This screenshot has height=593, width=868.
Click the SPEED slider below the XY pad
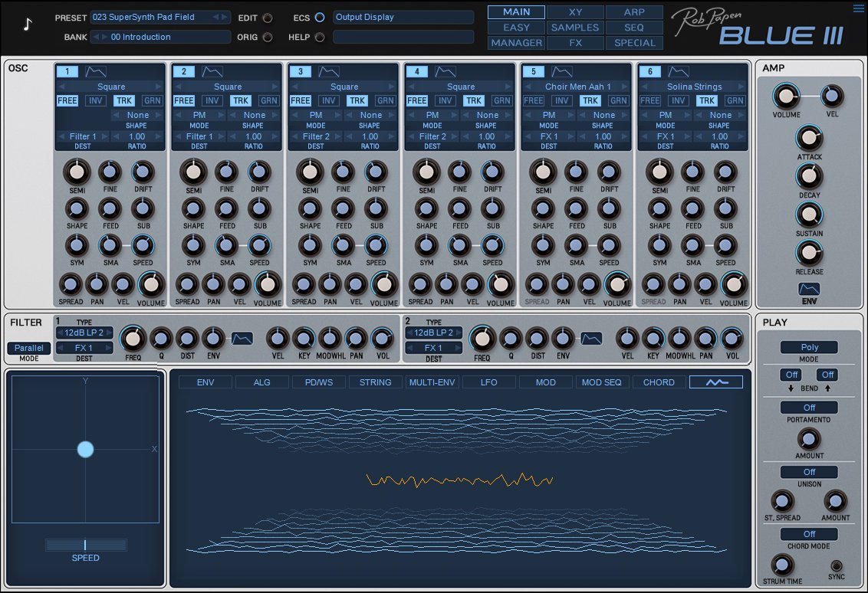[x=85, y=545]
